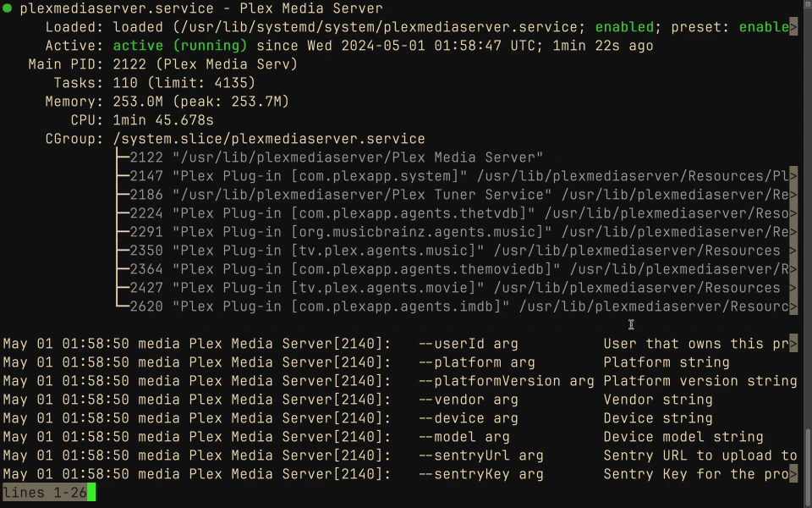Click the com.plexapp.agents.thetvdb plug-in entry
The image size is (812, 508).
(x=354, y=213)
